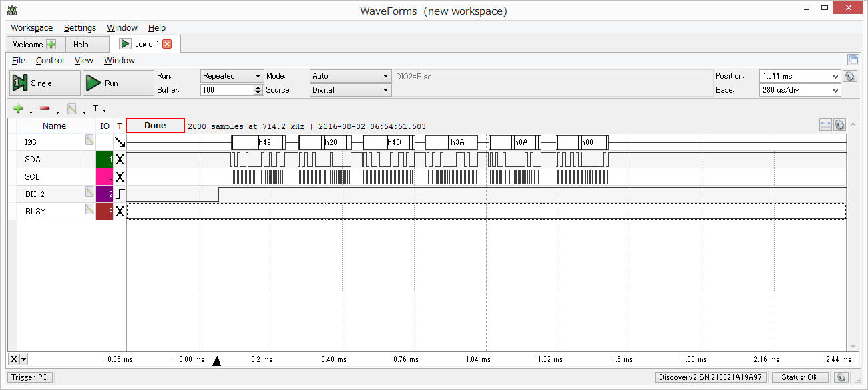868x390 pixels.
Task: Select the Logic 1 tab
Action: [146, 44]
